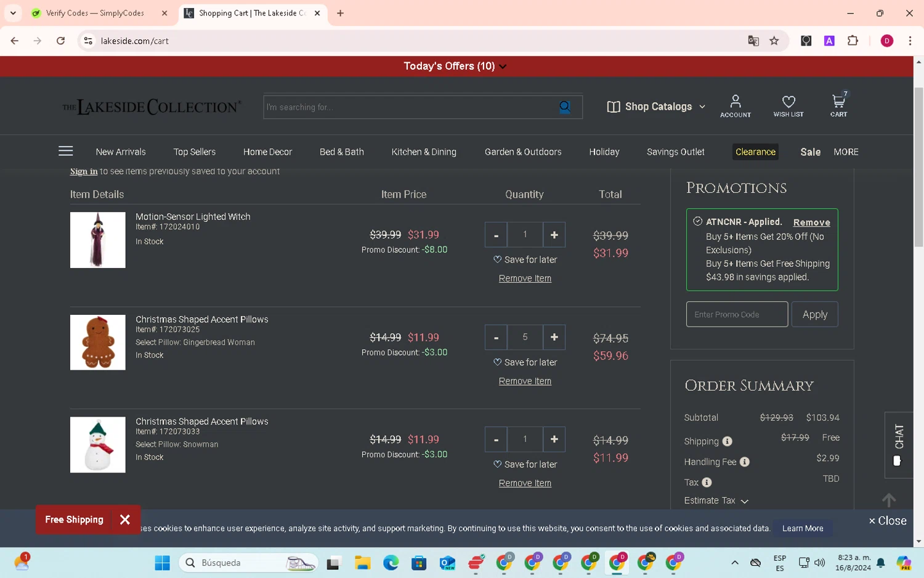Click the site info icon in address bar
924x578 pixels.
[88, 41]
